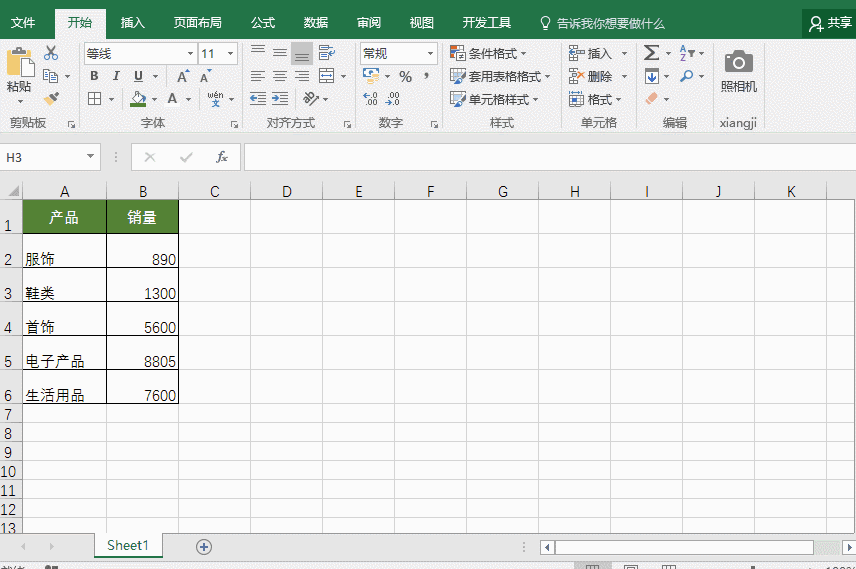Toggle center horizontal alignment
This screenshot has height=569, width=856.
pyautogui.click(x=280, y=76)
